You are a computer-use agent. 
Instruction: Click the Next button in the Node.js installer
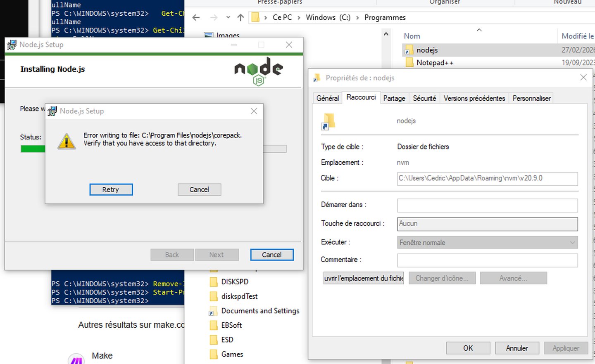[217, 255]
